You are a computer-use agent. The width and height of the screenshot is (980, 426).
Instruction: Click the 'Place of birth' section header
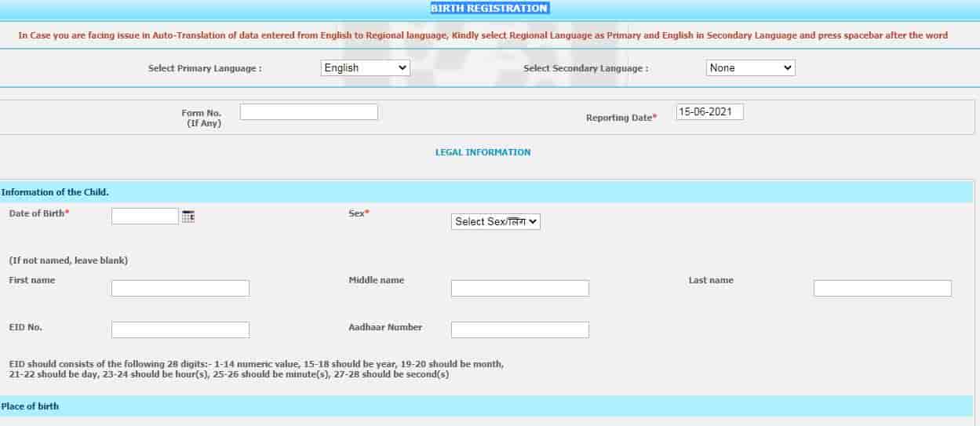(30, 406)
